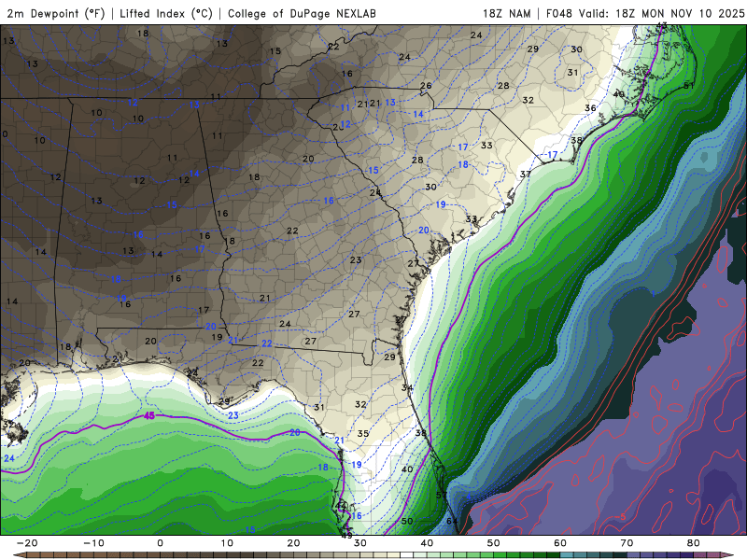This screenshot has width=747, height=560.
Task: Click the colorbar tick label "20"
Action: 293,543
